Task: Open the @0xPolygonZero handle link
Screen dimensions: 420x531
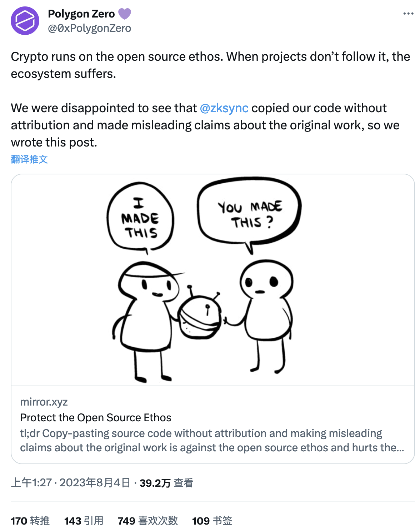Action: (x=90, y=28)
